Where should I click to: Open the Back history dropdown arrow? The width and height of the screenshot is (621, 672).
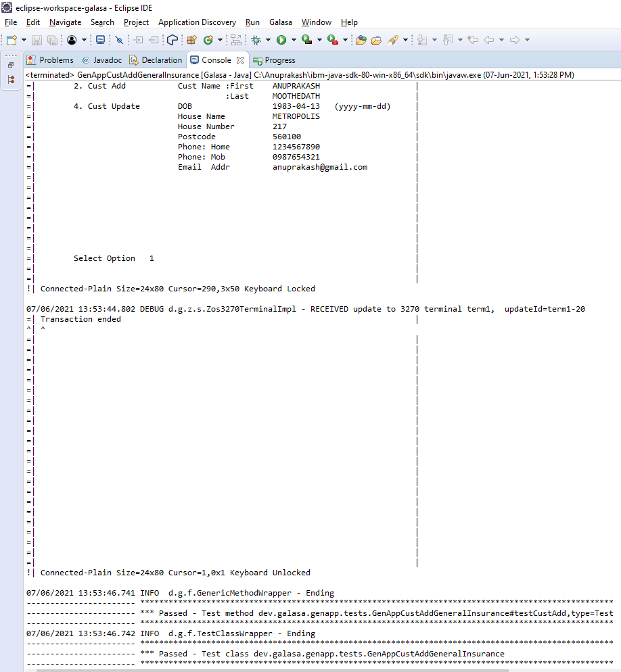pyautogui.click(x=501, y=40)
